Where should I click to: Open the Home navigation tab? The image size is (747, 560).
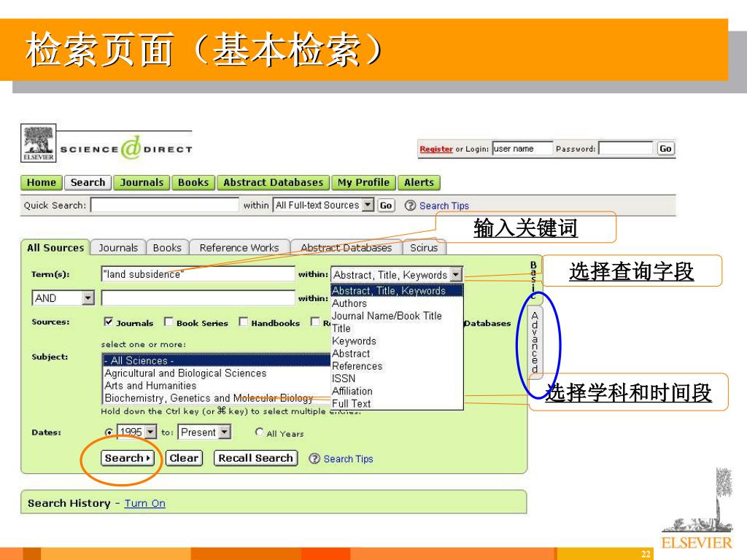coord(41,182)
